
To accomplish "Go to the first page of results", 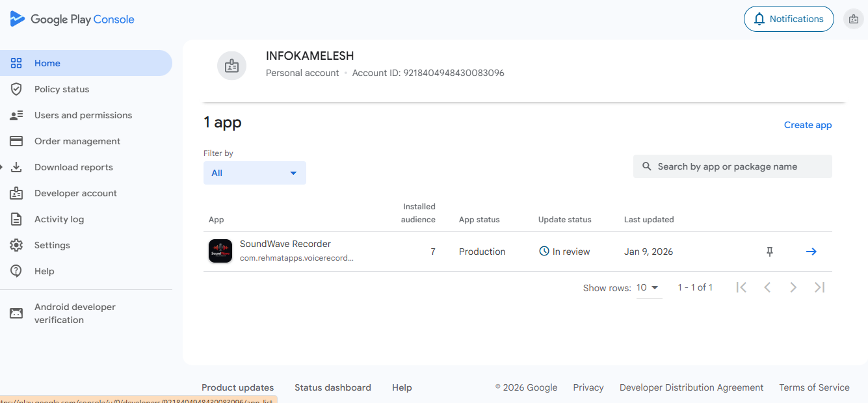I will [741, 287].
